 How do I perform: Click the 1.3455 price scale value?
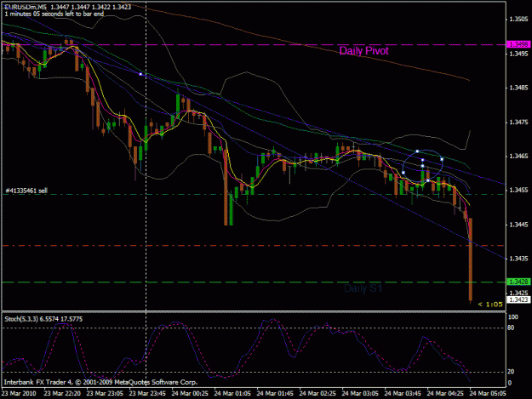518,191
